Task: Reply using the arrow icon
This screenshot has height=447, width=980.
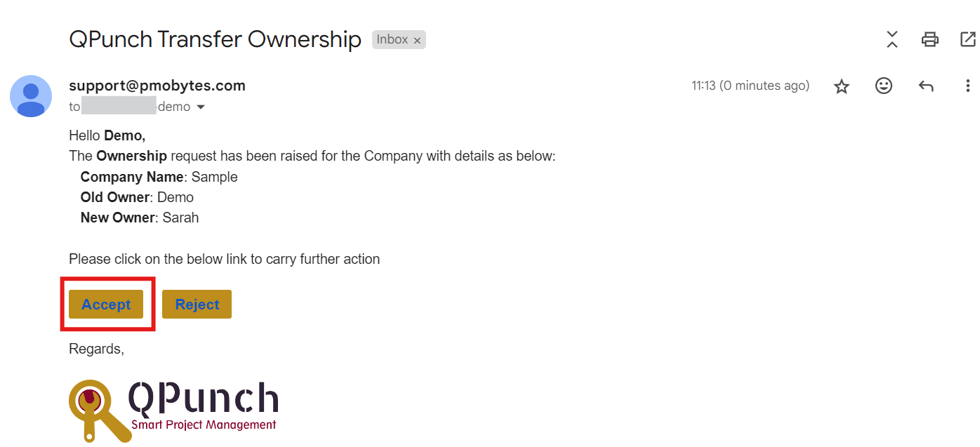Action: (926, 86)
